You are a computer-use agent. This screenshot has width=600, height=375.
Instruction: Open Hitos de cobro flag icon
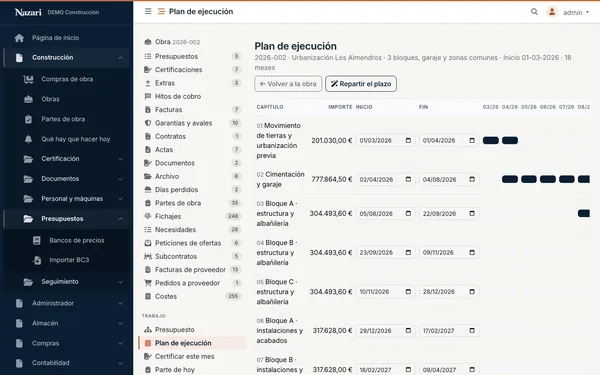click(148, 96)
